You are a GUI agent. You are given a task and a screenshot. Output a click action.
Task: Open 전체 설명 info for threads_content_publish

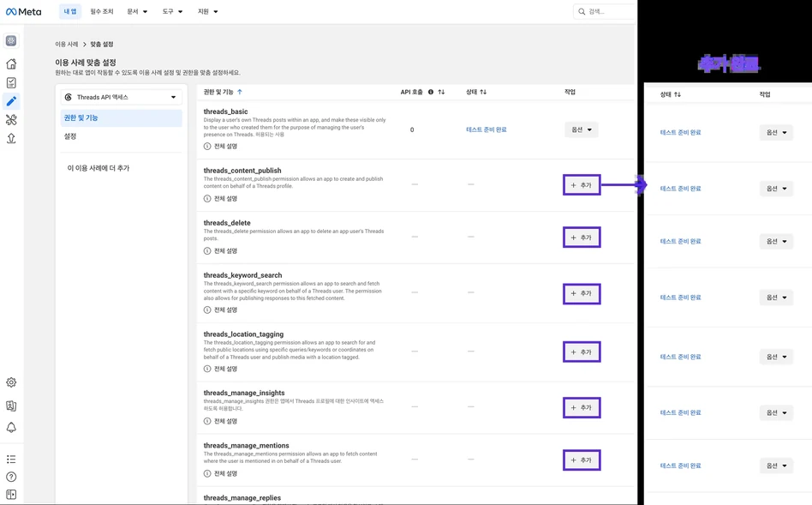221,199
